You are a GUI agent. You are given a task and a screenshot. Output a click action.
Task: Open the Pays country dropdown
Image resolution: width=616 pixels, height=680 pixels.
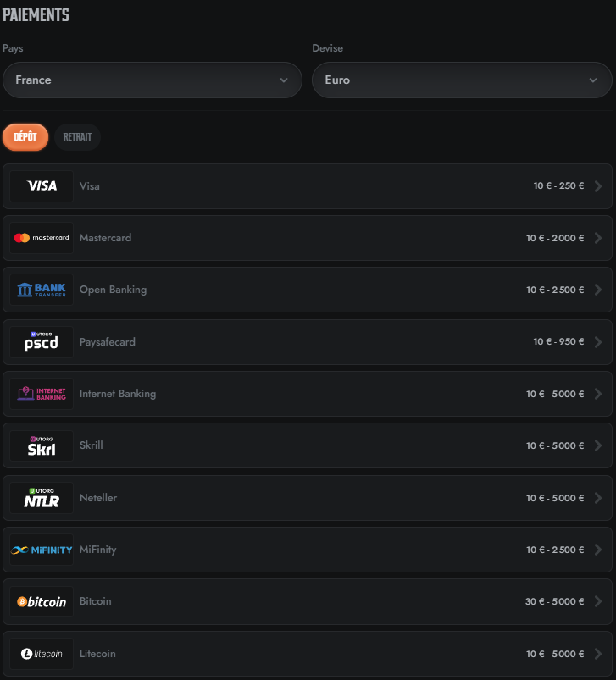(x=153, y=80)
